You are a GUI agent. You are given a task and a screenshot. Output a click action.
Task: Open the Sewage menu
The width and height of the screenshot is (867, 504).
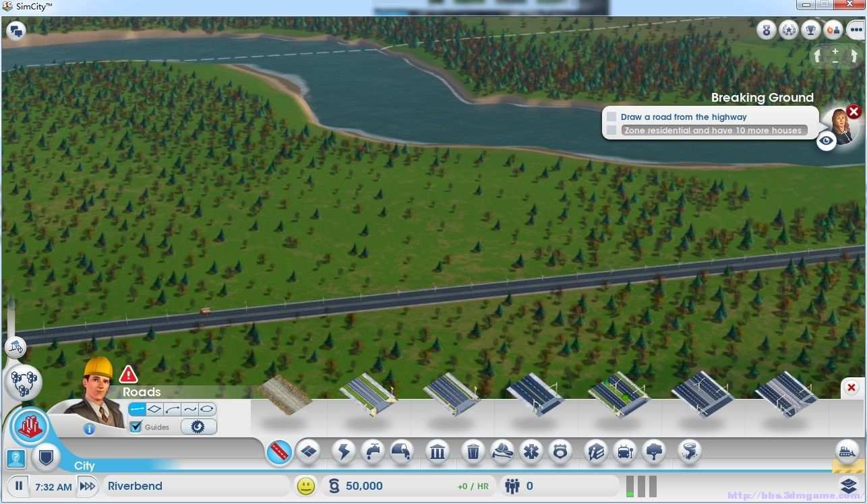click(x=402, y=451)
